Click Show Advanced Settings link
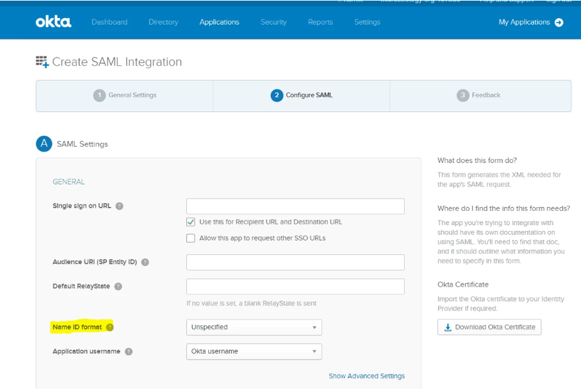The height and width of the screenshot is (392, 581). [366, 376]
